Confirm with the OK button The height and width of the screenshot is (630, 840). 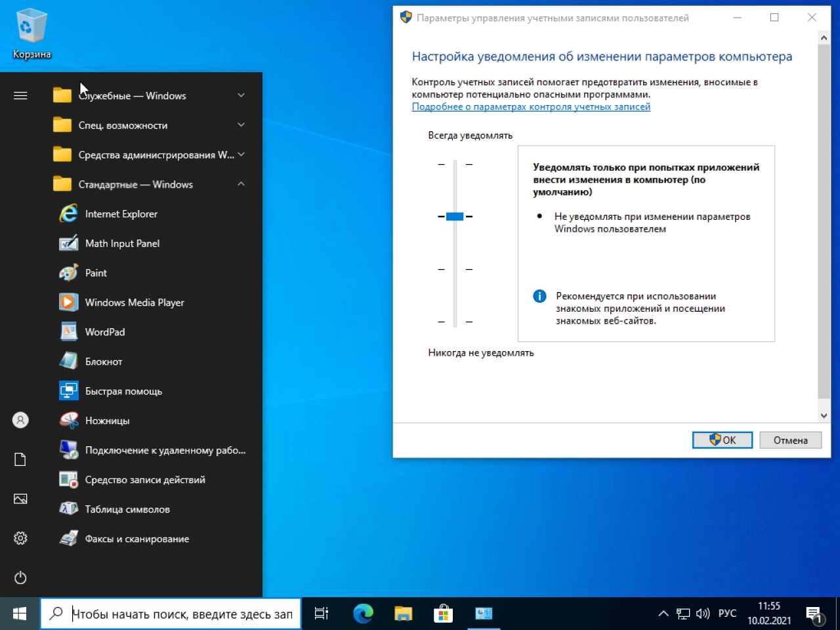[x=723, y=440]
